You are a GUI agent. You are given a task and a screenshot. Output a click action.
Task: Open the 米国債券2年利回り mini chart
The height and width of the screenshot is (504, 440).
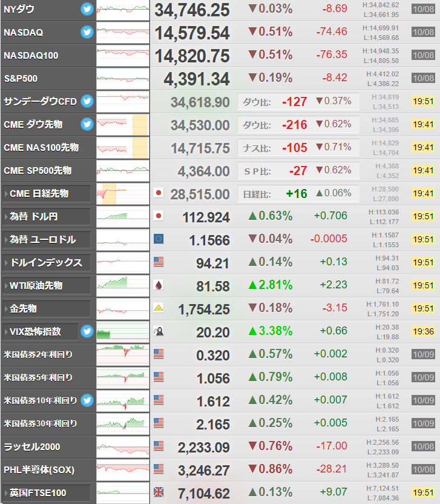point(123,355)
